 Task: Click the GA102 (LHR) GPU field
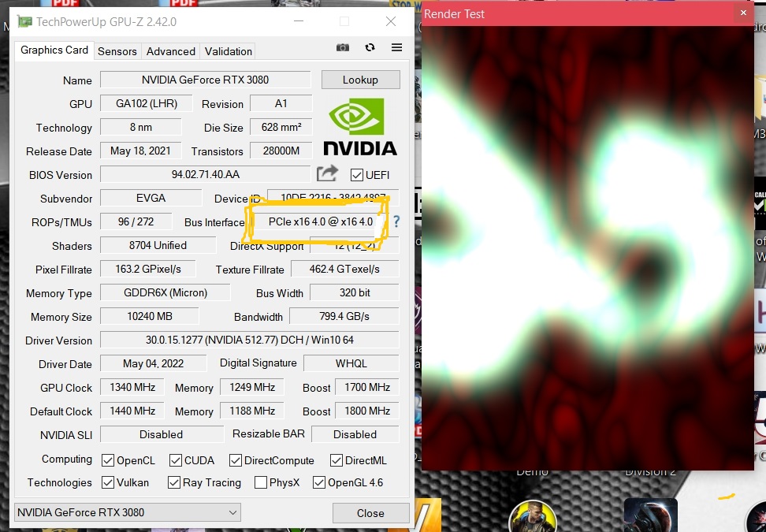pyautogui.click(x=146, y=103)
